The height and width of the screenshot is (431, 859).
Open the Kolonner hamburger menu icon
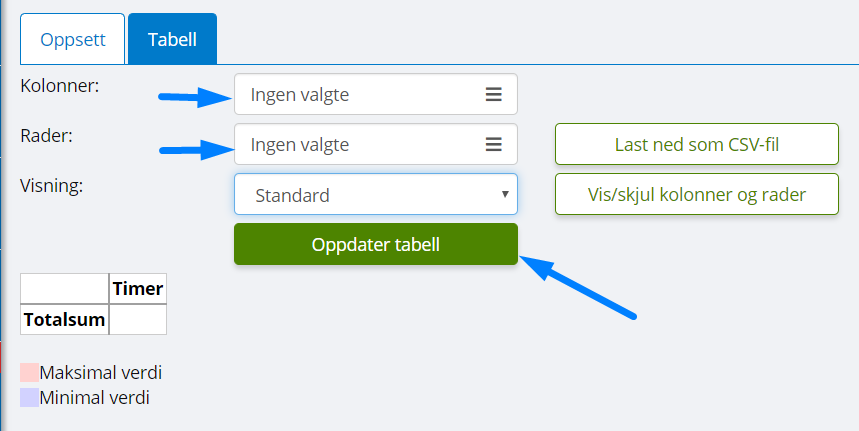(x=494, y=95)
